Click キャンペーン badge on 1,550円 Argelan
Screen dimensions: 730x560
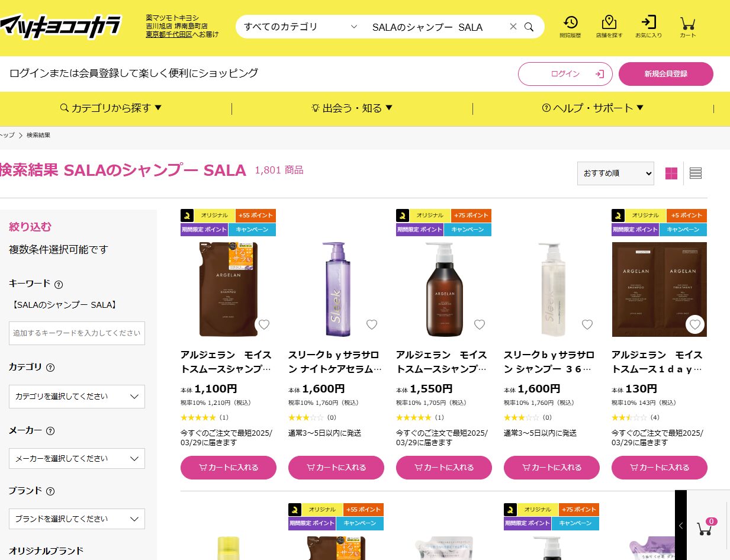coord(468,230)
